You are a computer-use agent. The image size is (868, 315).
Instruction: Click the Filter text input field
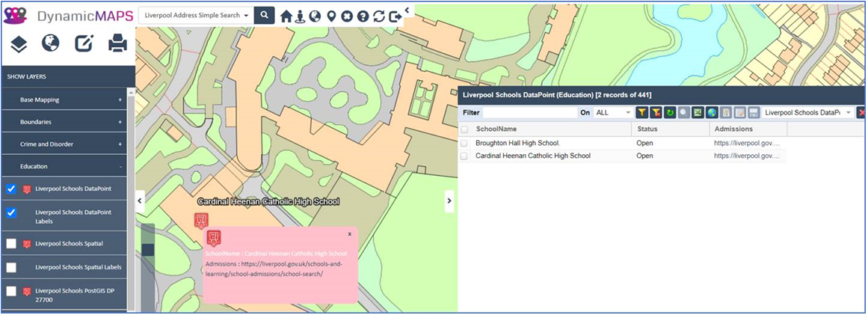click(530, 112)
